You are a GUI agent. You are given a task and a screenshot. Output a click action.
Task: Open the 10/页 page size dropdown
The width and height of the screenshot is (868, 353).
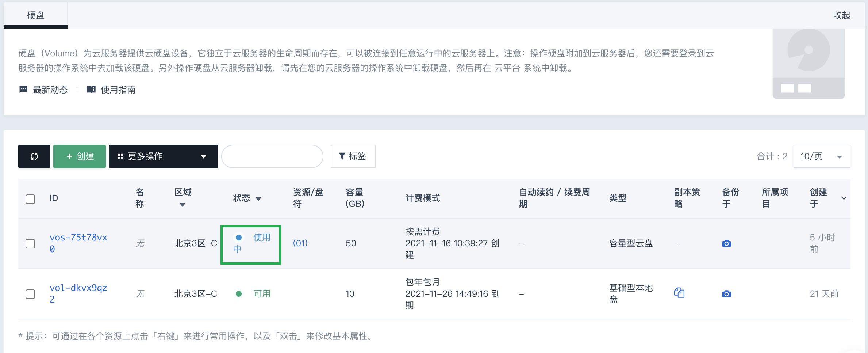[822, 156]
